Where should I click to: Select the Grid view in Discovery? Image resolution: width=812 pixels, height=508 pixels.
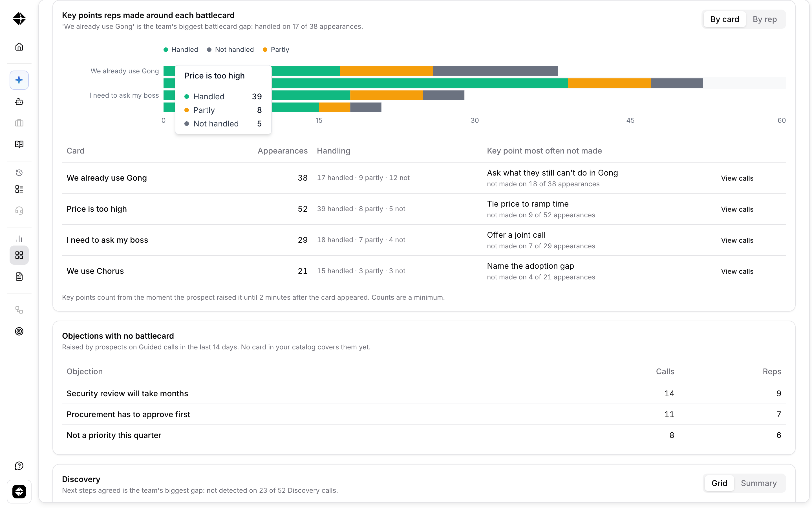click(719, 483)
